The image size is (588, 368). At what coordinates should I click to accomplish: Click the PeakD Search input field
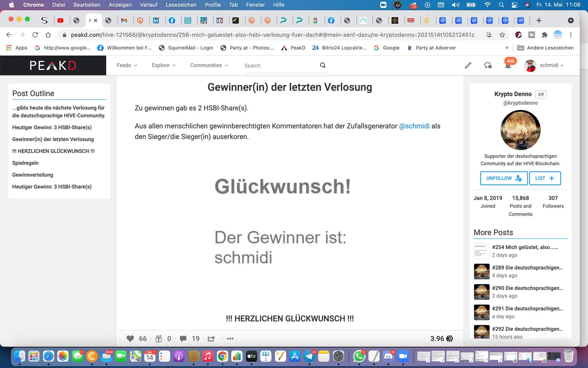280,65
